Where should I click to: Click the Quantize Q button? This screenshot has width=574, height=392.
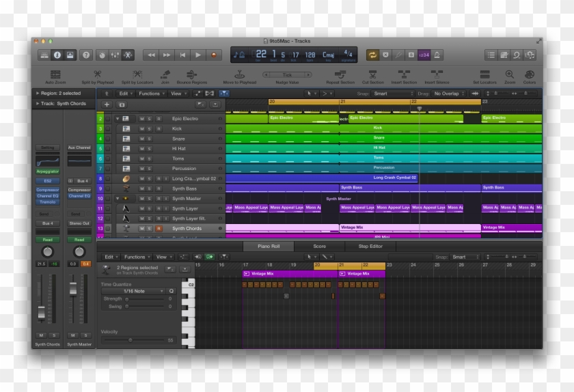click(x=171, y=292)
